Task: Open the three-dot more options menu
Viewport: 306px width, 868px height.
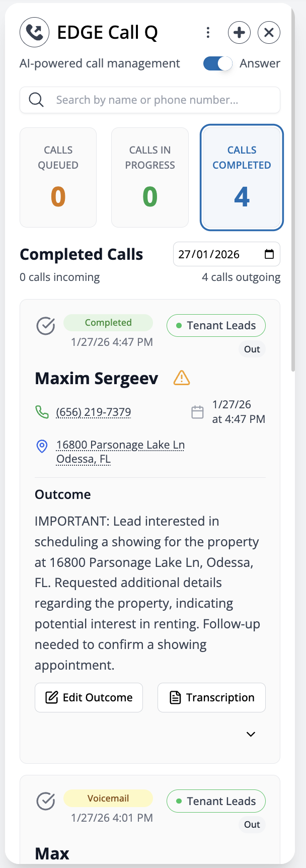Action: [x=208, y=33]
